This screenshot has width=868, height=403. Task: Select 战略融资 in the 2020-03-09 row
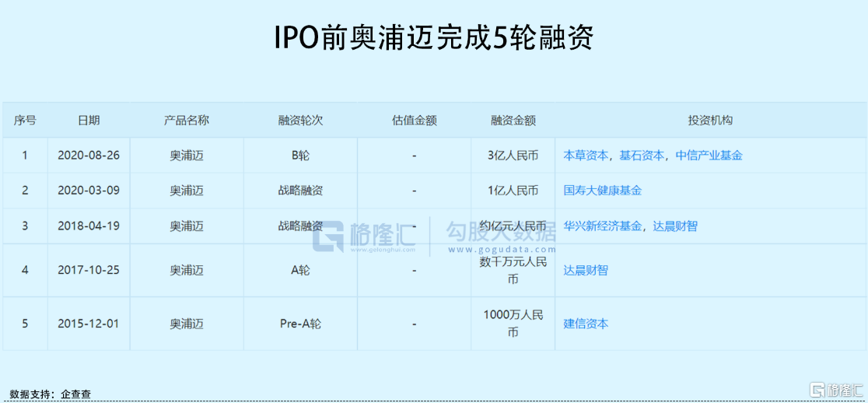click(x=300, y=191)
